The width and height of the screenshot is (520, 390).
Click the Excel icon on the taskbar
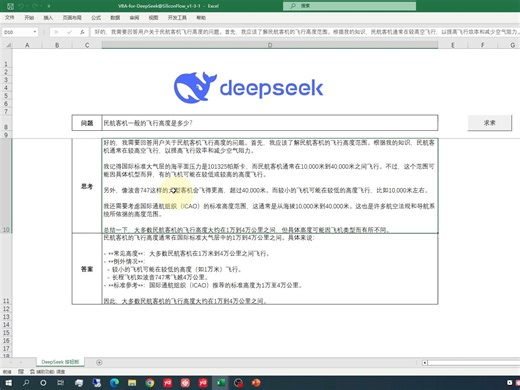pyautogui.click(x=221, y=383)
